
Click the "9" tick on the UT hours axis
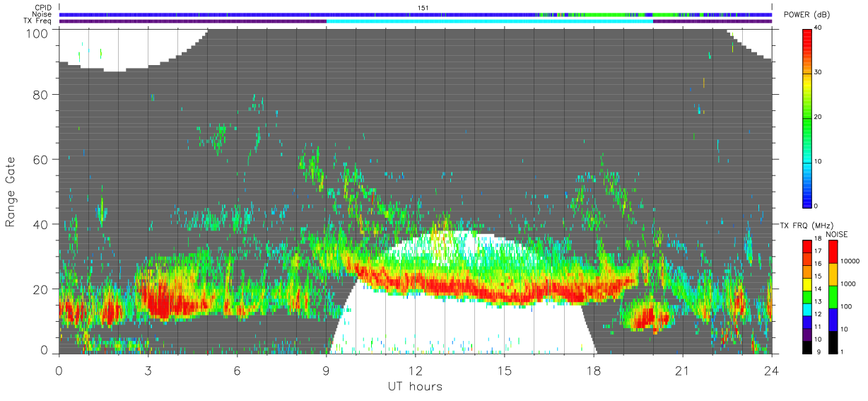pos(326,370)
